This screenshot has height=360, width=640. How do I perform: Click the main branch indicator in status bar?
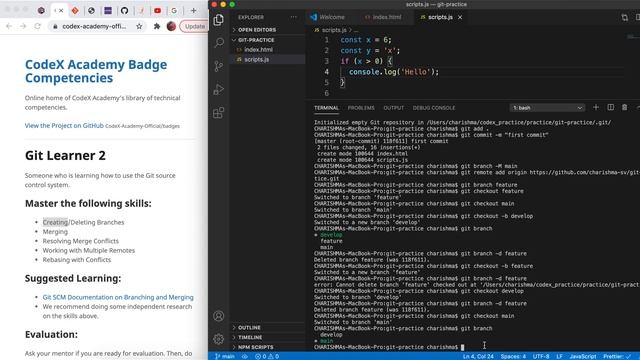(225, 356)
